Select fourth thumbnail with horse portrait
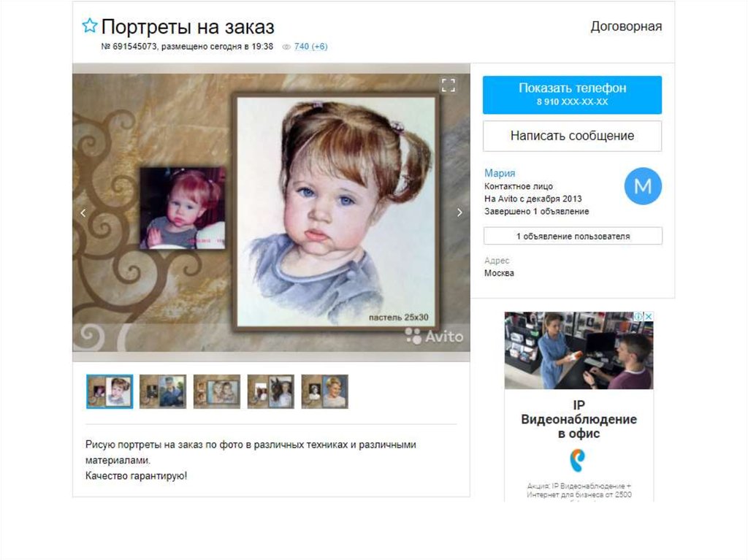This screenshot has height=560, width=748. 271,391
